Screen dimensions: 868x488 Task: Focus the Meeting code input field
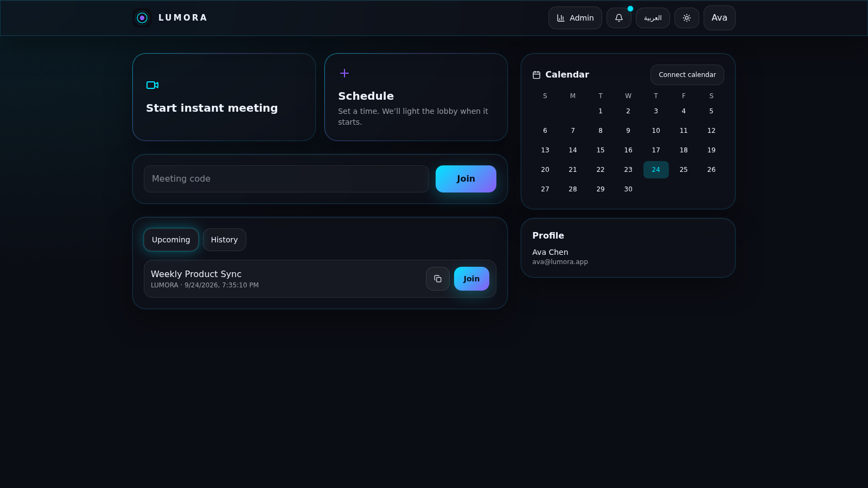click(x=286, y=179)
